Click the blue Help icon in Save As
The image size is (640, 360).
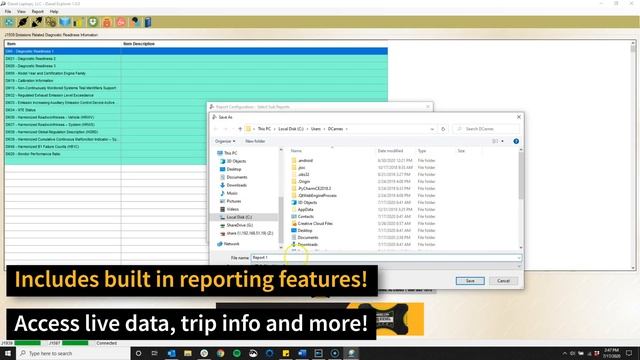click(516, 141)
